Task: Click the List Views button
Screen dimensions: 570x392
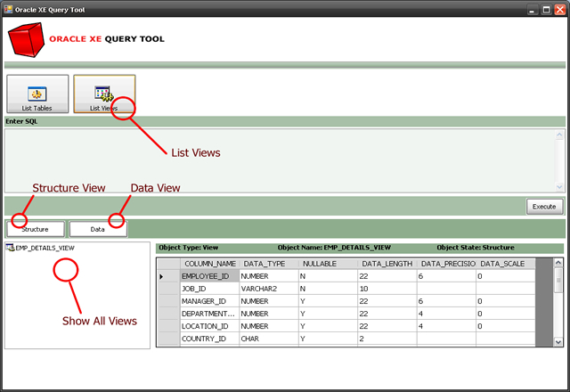Action: 104,94
